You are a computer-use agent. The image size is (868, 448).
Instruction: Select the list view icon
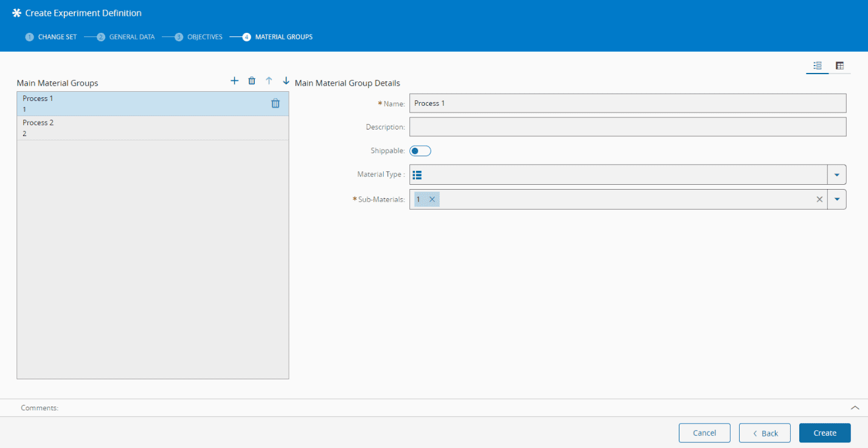coord(817,65)
